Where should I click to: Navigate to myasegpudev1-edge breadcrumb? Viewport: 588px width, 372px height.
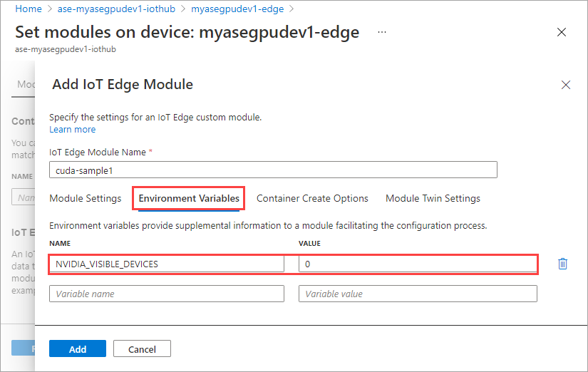coord(237,9)
